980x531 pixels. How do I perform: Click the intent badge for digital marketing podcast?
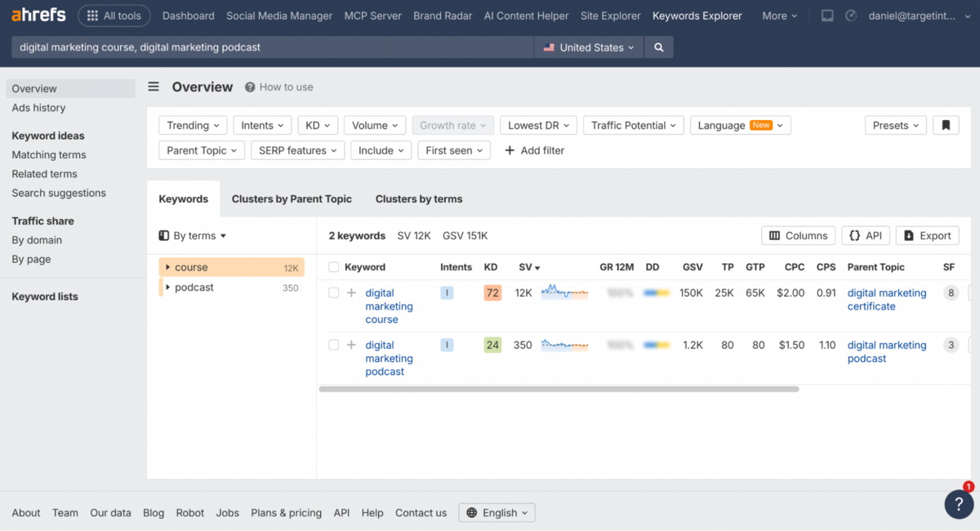(x=447, y=345)
